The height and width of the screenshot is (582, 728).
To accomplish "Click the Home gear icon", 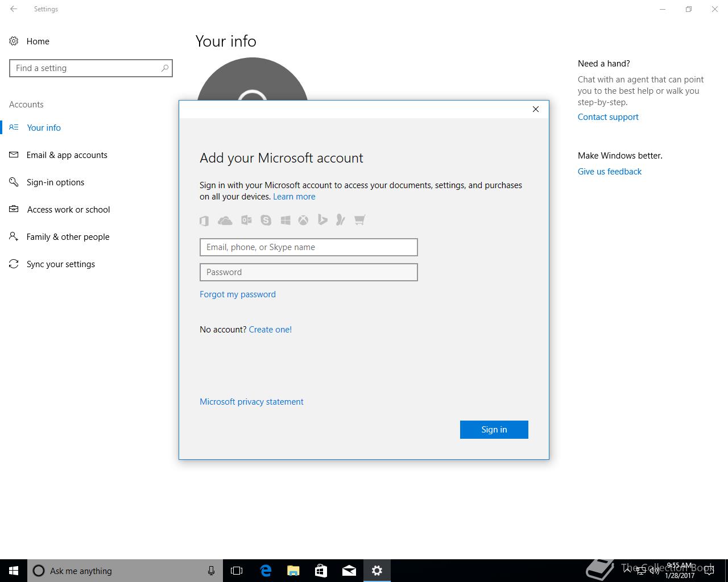I will click(x=14, y=41).
